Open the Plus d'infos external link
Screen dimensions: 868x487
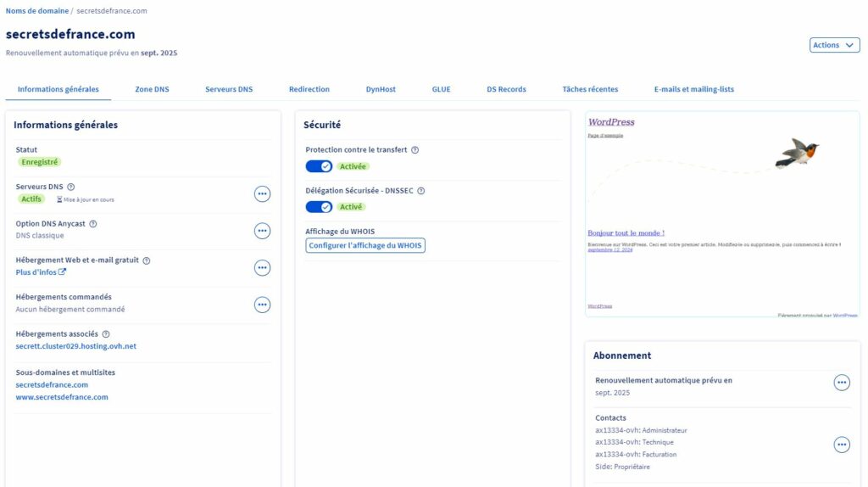[x=41, y=272]
